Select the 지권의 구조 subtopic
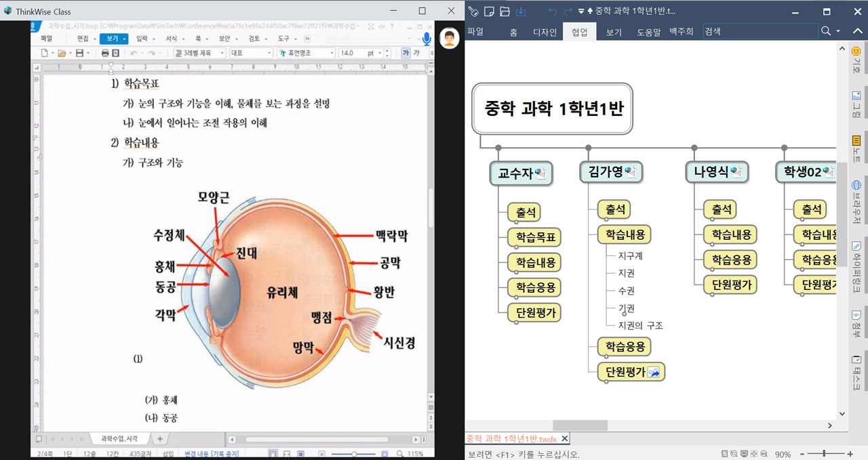This screenshot has width=868, height=460. pyautogui.click(x=640, y=325)
